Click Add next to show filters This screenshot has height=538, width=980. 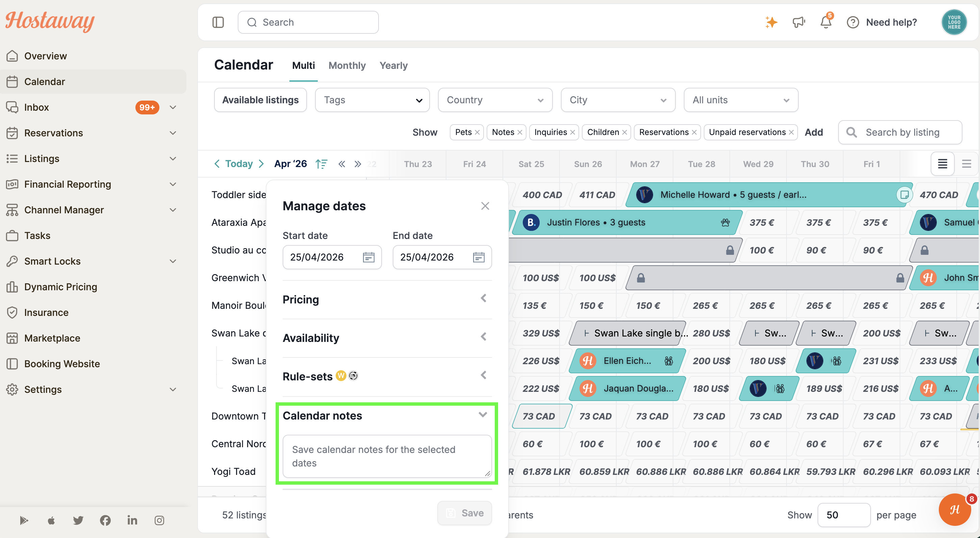[814, 132]
